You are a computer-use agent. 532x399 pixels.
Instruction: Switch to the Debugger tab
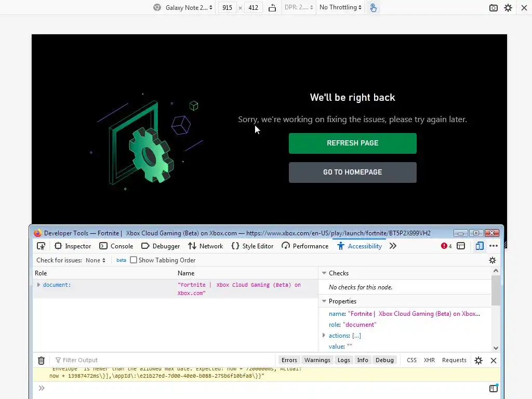(161, 246)
